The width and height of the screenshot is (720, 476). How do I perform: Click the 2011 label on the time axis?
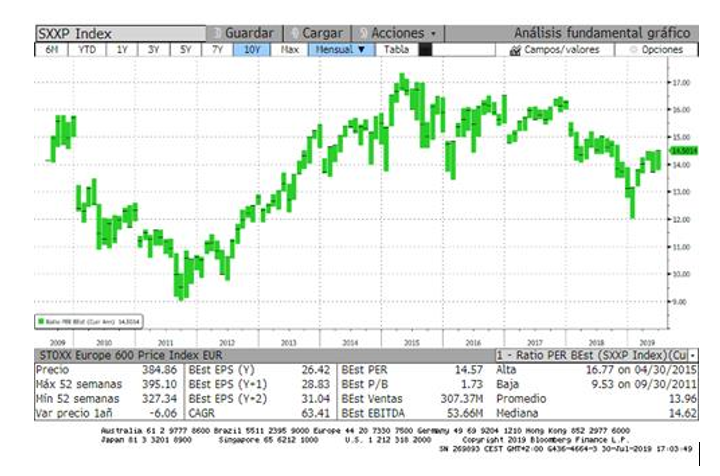coord(165,343)
